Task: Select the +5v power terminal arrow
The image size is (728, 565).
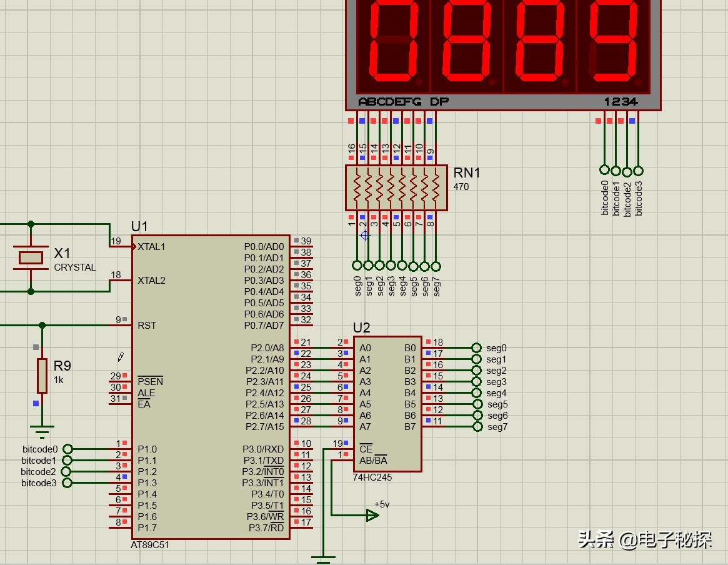Action: click(372, 515)
